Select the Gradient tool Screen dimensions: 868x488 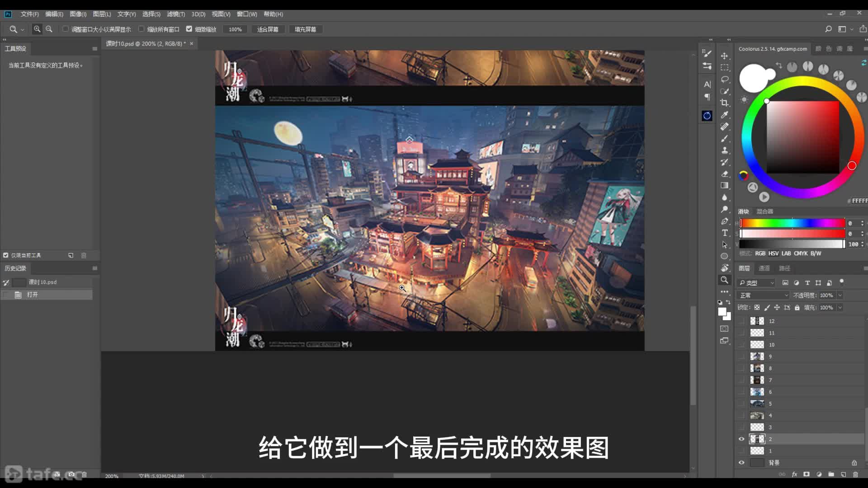pyautogui.click(x=724, y=185)
